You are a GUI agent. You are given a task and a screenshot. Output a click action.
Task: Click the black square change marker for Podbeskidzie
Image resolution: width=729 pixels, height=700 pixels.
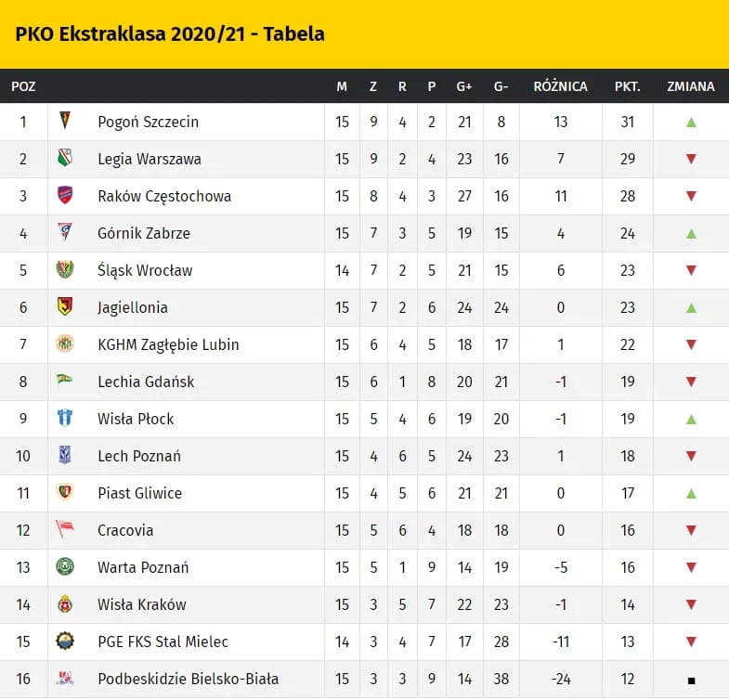pyautogui.click(x=691, y=680)
